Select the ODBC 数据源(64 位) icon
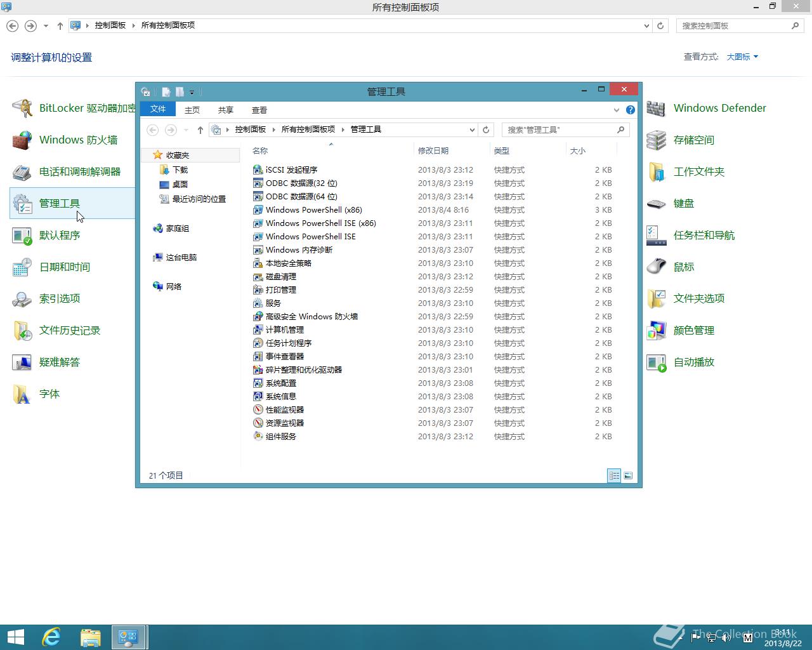 coord(258,196)
